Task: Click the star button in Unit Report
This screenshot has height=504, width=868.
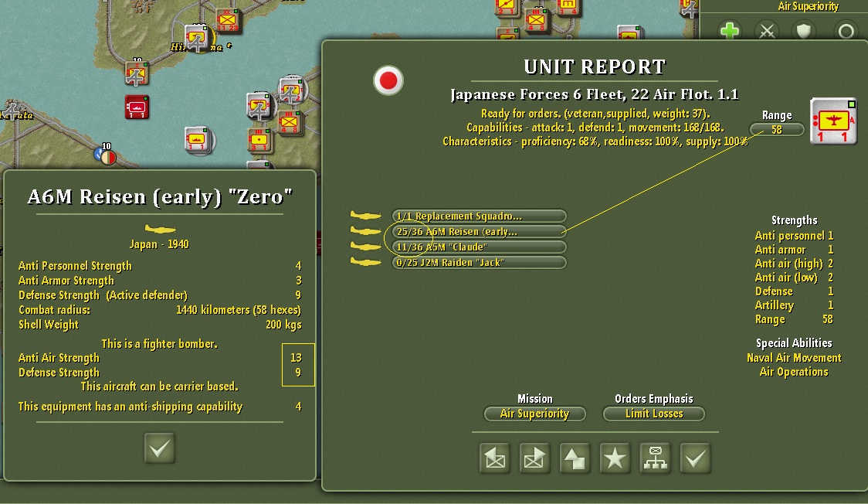Action: pyautogui.click(x=615, y=458)
